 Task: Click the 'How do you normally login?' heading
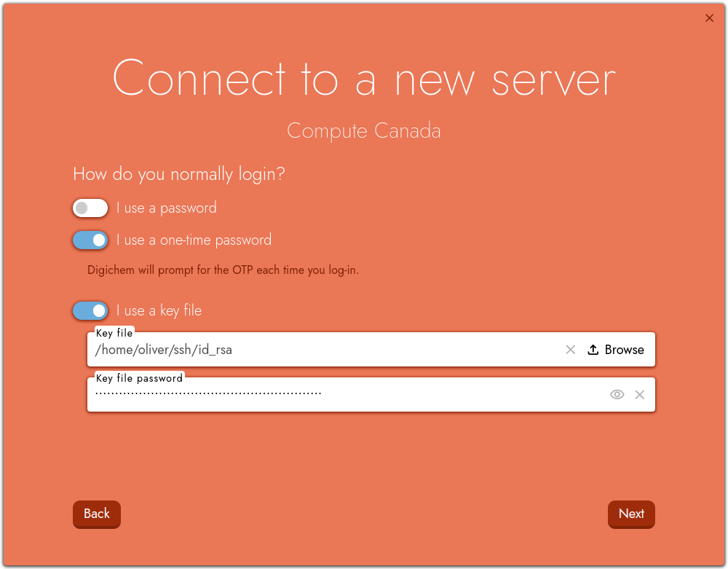[x=179, y=175]
